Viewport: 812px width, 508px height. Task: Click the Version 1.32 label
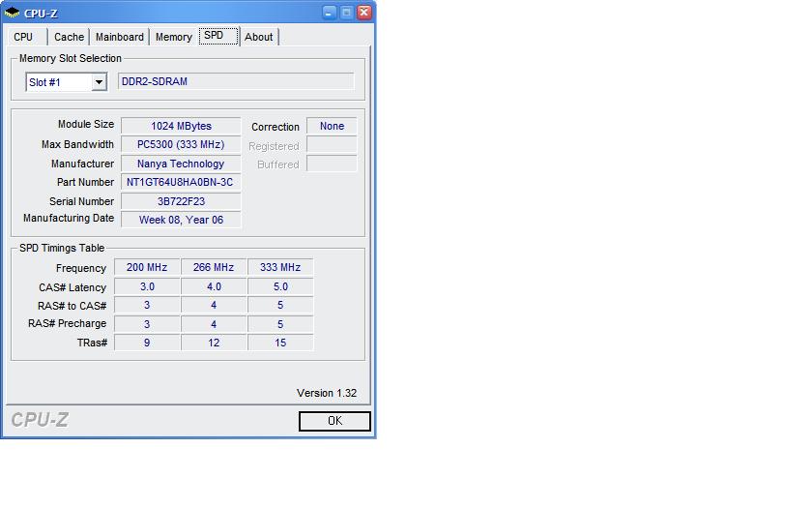click(x=327, y=393)
